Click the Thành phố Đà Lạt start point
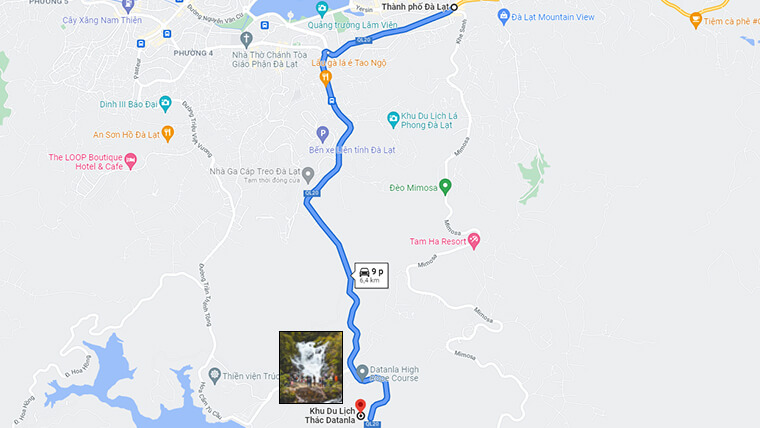The height and width of the screenshot is (428, 760). coord(454,7)
